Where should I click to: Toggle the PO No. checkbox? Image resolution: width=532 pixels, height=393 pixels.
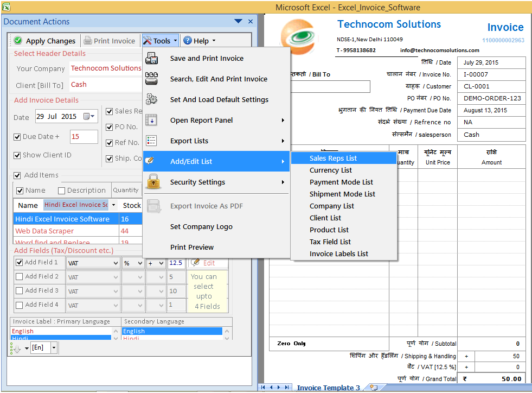click(x=109, y=127)
